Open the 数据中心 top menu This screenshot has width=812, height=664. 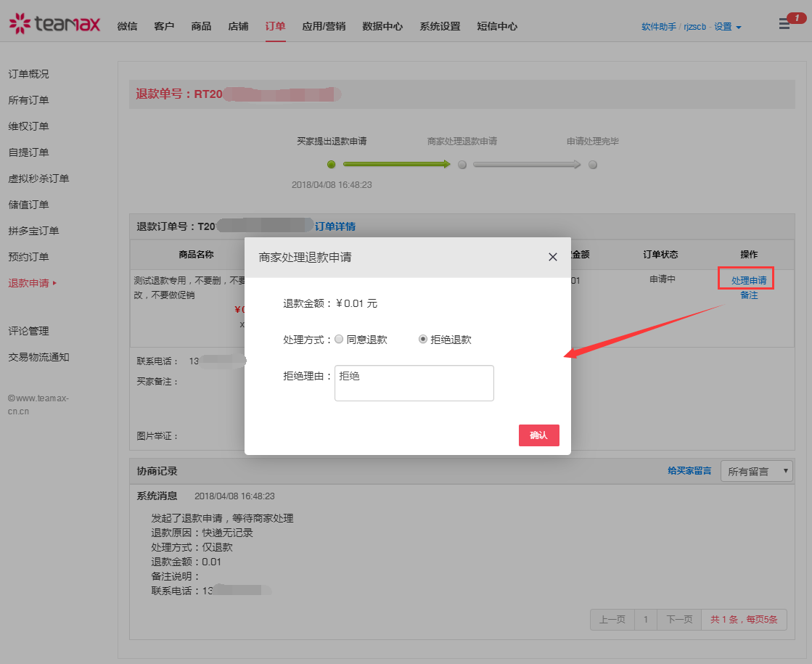(382, 26)
